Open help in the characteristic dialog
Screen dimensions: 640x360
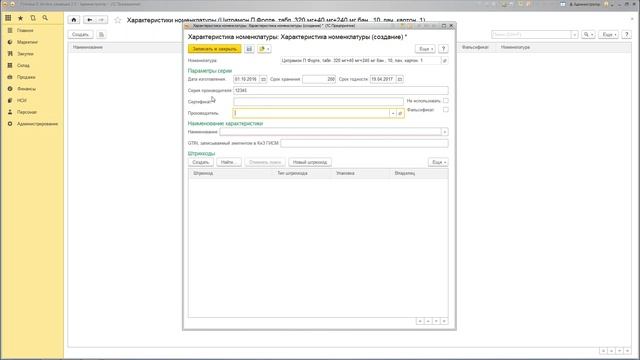(x=443, y=49)
